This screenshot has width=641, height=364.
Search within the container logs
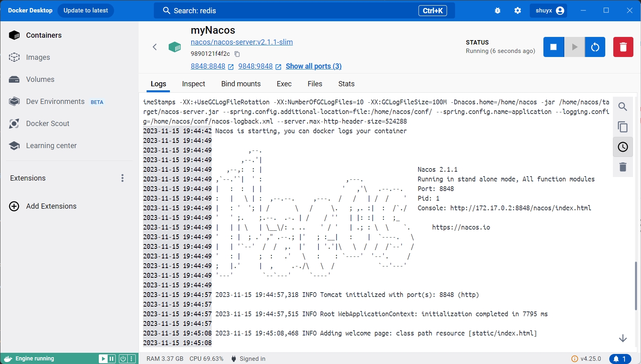[x=623, y=107]
